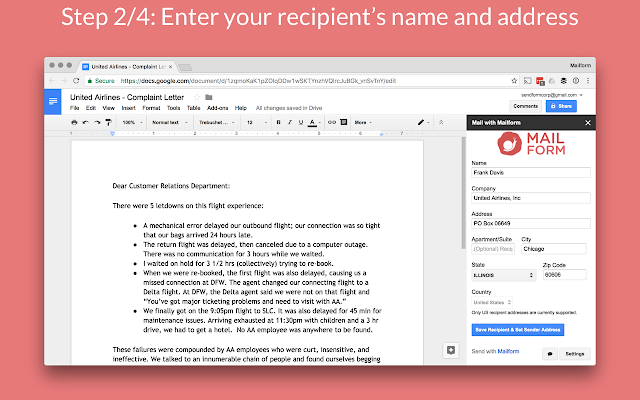The width and height of the screenshot is (640, 400).
Task: Click the Company field with United Airlines, Inc
Action: pos(531,198)
